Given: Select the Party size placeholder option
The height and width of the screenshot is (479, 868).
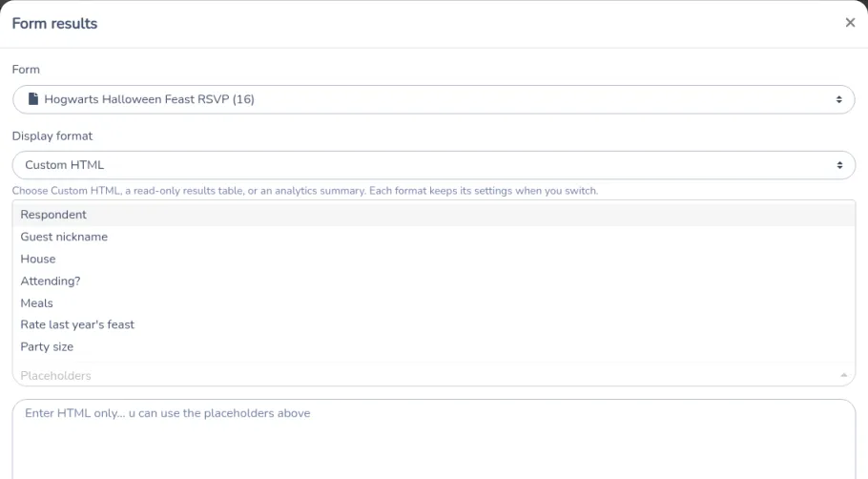Looking at the screenshot, I should tap(433, 347).
